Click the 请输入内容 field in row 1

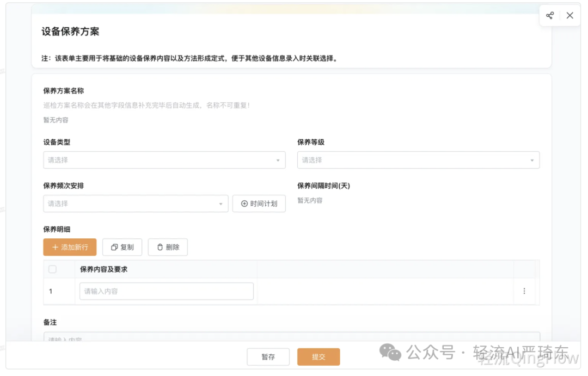(166, 291)
